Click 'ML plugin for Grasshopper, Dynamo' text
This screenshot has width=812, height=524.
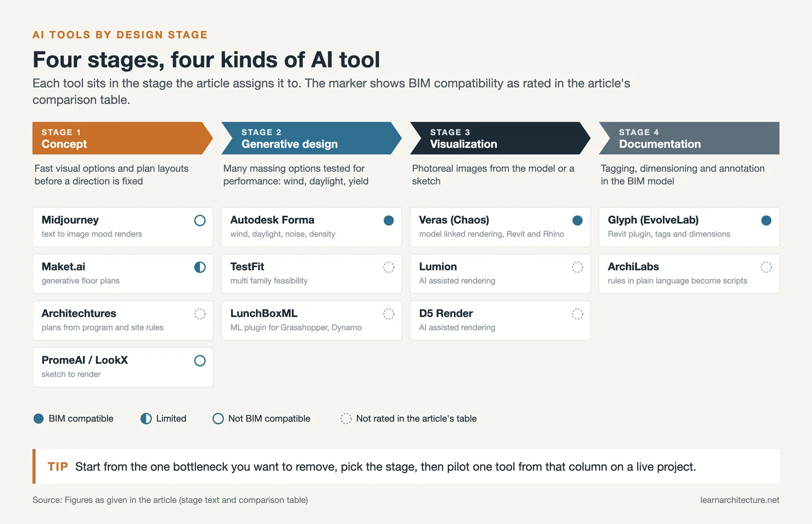[296, 327]
